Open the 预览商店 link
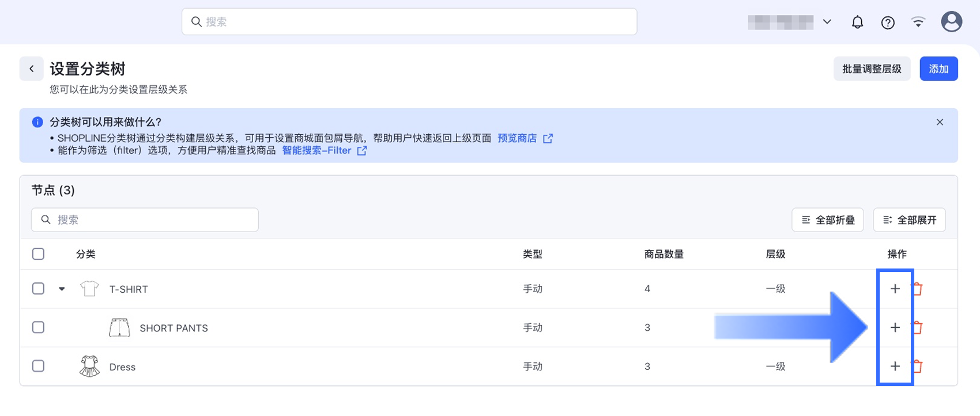This screenshot has height=416, width=980. (x=517, y=138)
